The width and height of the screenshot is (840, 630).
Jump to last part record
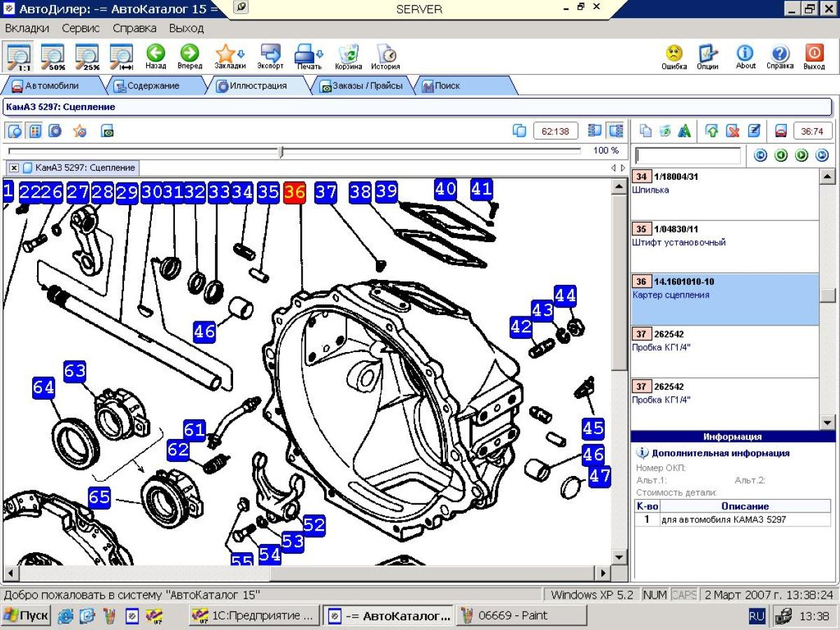tap(822, 155)
